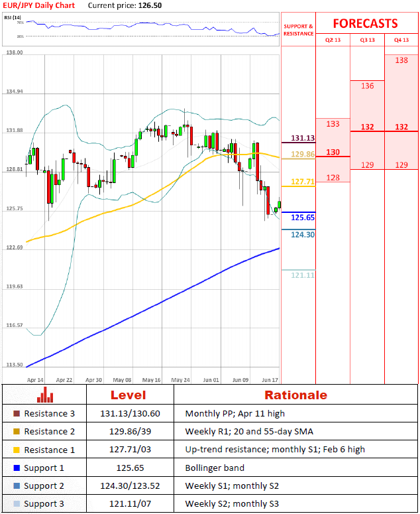
Task: Click the 'Jun 01' date axis label
Action: 211,380
